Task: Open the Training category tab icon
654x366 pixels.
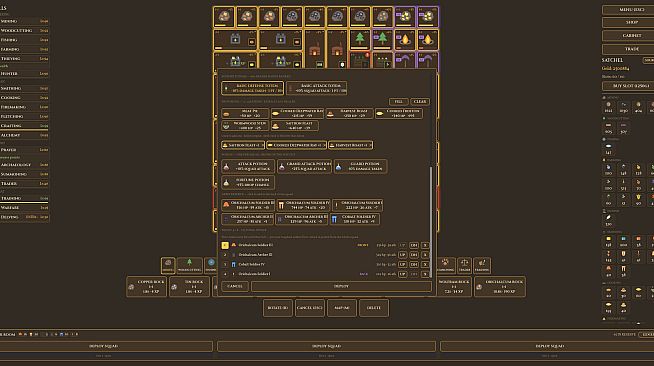Action: click(482, 265)
